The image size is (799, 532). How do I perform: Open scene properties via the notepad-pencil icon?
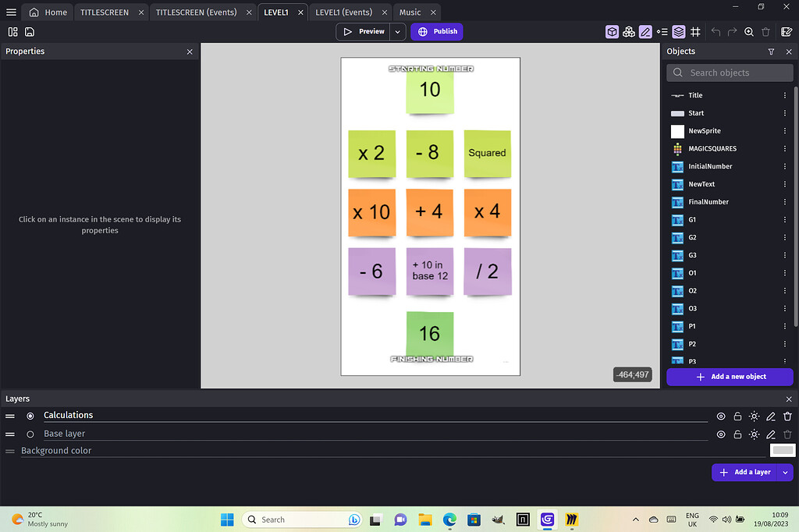[787, 32]
